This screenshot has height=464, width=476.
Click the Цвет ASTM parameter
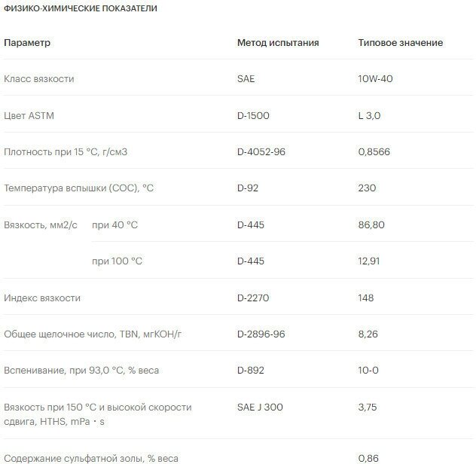click(29, 116)
